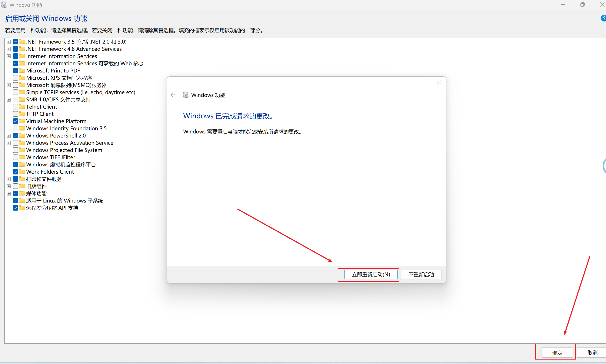Viewport: 606px width, 364px height.
Task: Click folder icon beside 远程差分压缩 API 支持
Action: (22, 208)
